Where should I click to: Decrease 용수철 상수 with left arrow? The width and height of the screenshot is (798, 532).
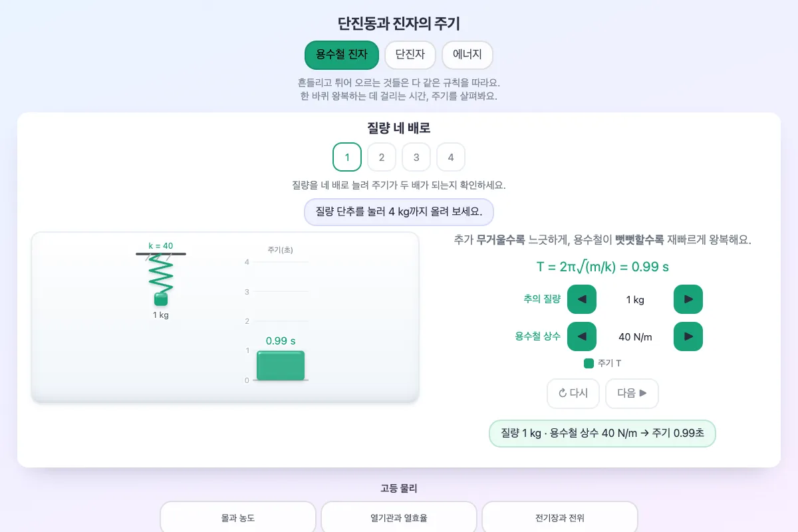582,336
